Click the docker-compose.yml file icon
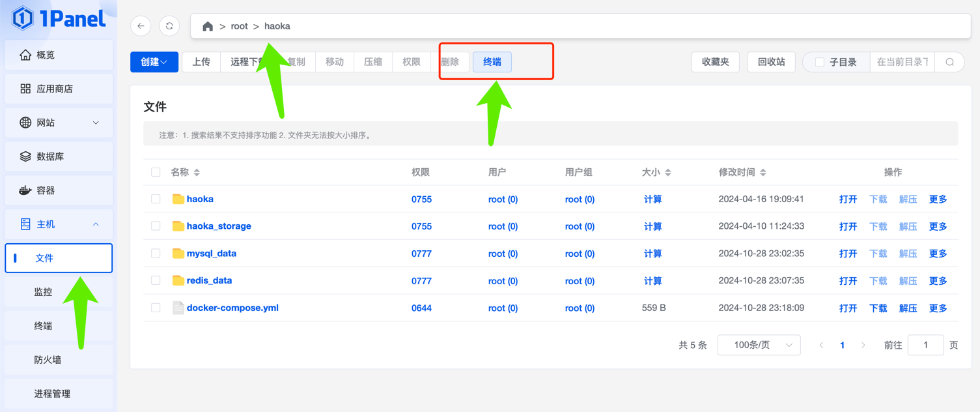Screen dimensions: 980x412 [x=178, y=308]
